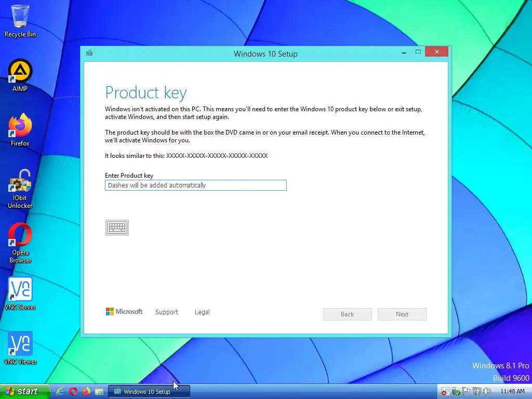Screen dimensions: 532x399
Task: Click the Microsoft logo in Setup footer
Action: (124, 312)
